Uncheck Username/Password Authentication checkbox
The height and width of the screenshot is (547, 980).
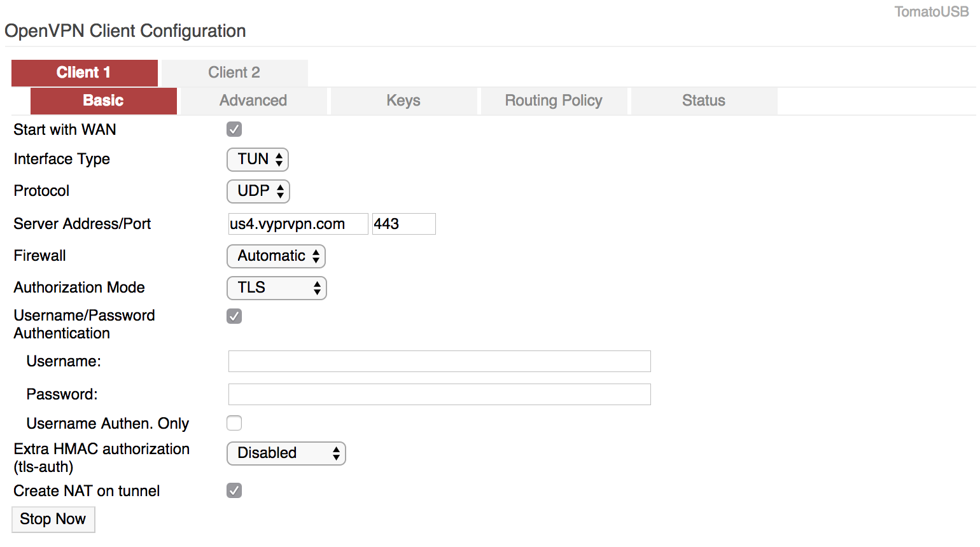tap(234, 316)
